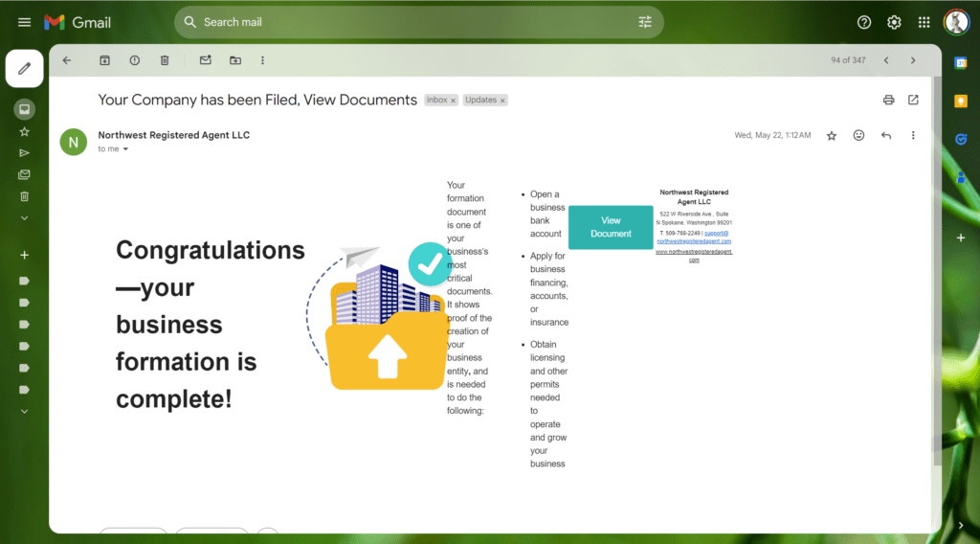Show details dropdown next to 'to me'

pyautogui.click(x=125, y=149)
